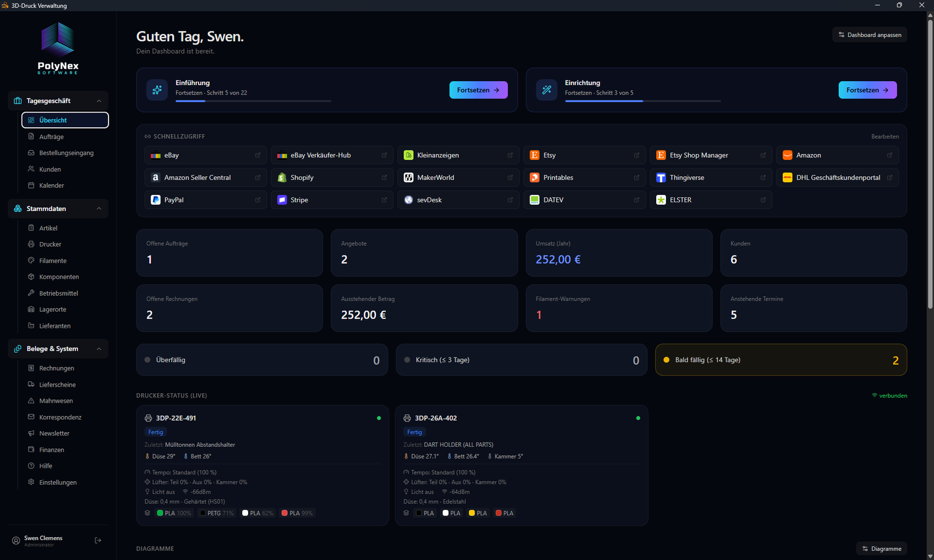The width and height of the screenshot is (934, 560).
Task: Click external-link icon on Etsy Shop Manager tile
Action: [763, 155]
